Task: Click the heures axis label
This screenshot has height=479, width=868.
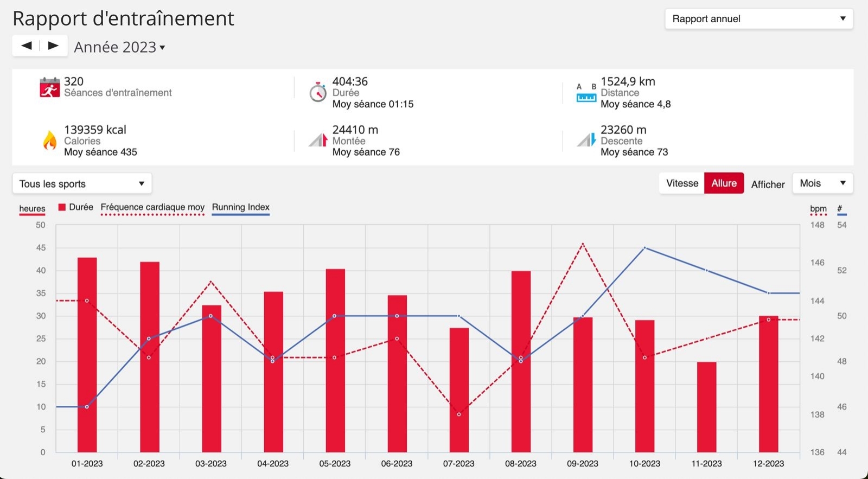Action: [32, 209]
